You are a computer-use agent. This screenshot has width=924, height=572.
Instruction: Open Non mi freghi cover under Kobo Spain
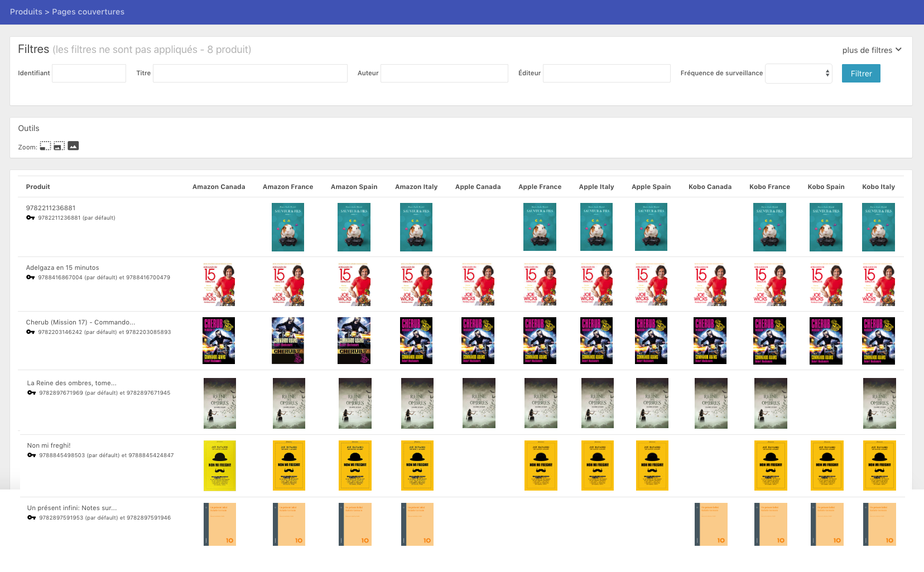pyautogui.click(x=827, y=466)
